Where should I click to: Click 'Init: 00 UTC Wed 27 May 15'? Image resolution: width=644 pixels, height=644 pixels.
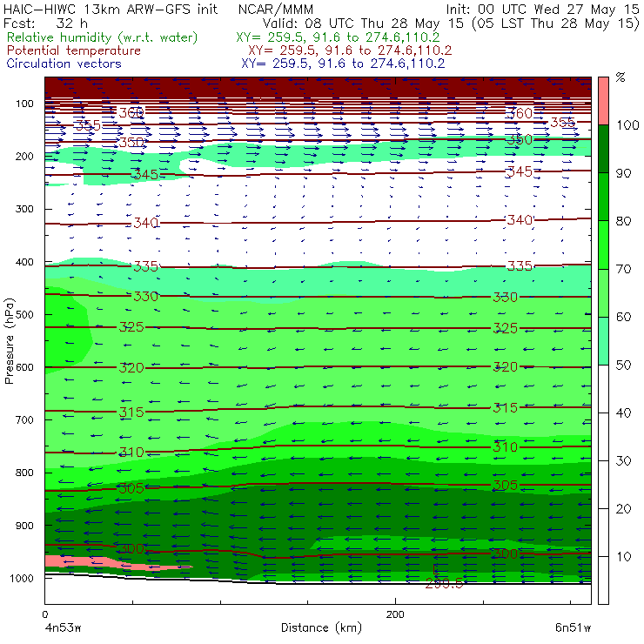click(x=542, y=9)
